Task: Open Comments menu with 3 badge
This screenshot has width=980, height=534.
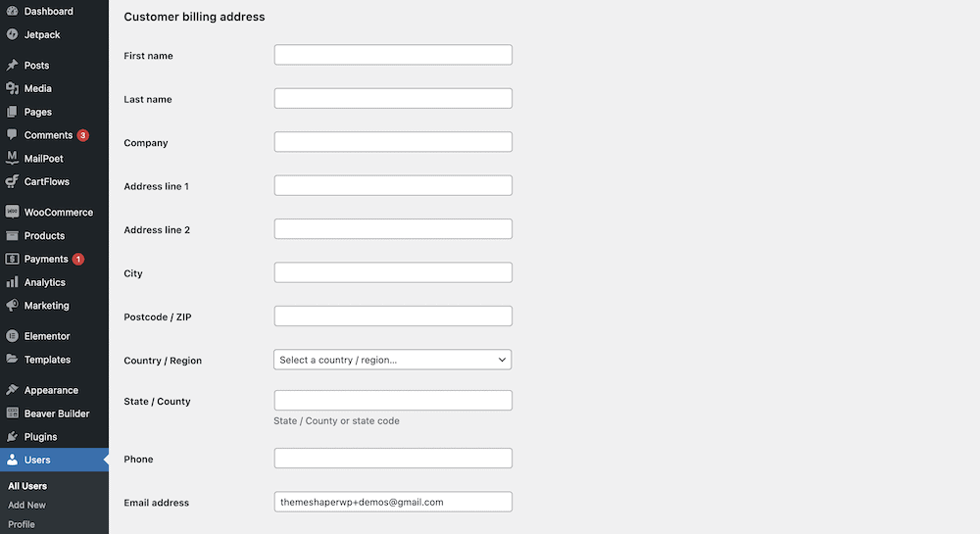Action: 54,135
